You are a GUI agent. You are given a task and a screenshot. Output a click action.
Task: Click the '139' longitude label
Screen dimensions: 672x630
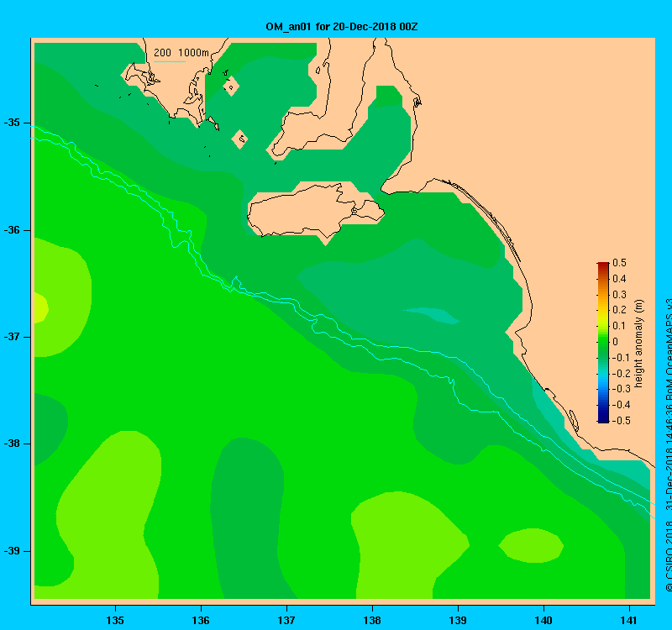pos(458,620)
